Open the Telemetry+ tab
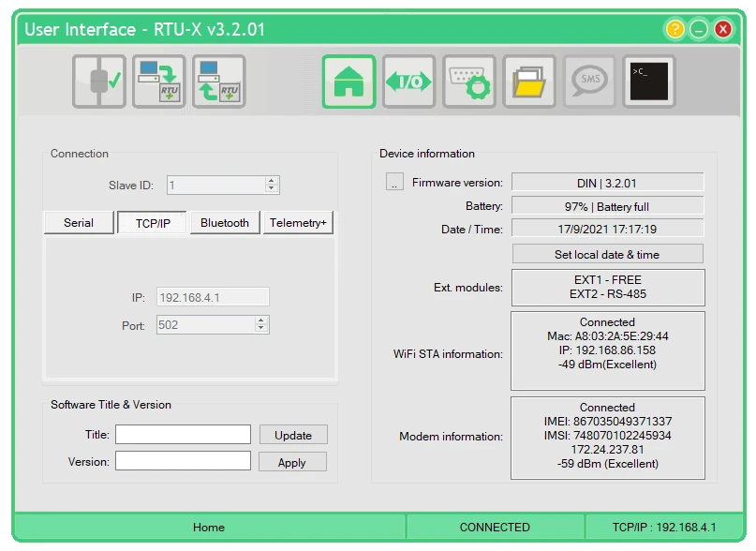The height and width of the screenshot is (551, 756). coord(298,223)
